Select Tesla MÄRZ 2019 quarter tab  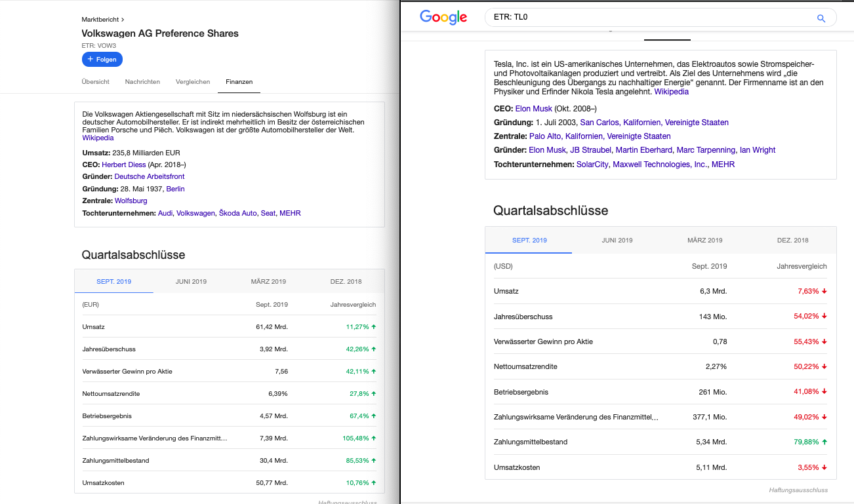click(704, 241)
